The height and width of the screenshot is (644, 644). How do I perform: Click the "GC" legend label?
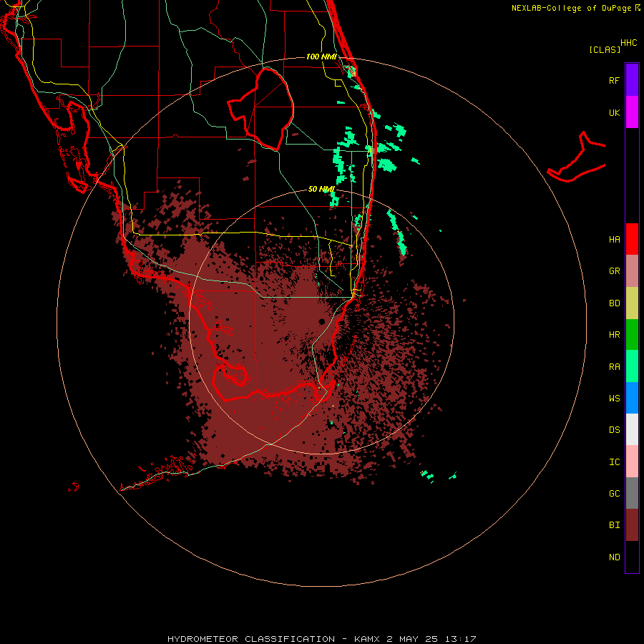pos(614,494)
